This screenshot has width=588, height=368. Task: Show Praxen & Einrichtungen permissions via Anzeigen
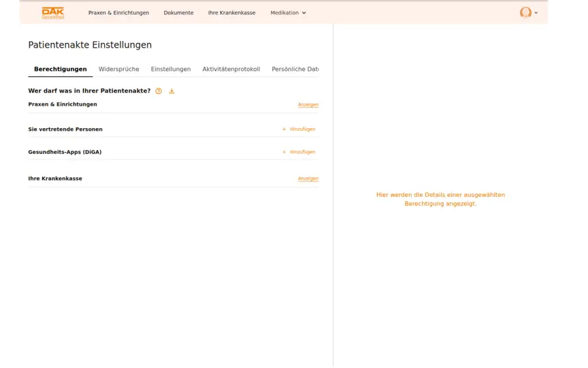308,105
